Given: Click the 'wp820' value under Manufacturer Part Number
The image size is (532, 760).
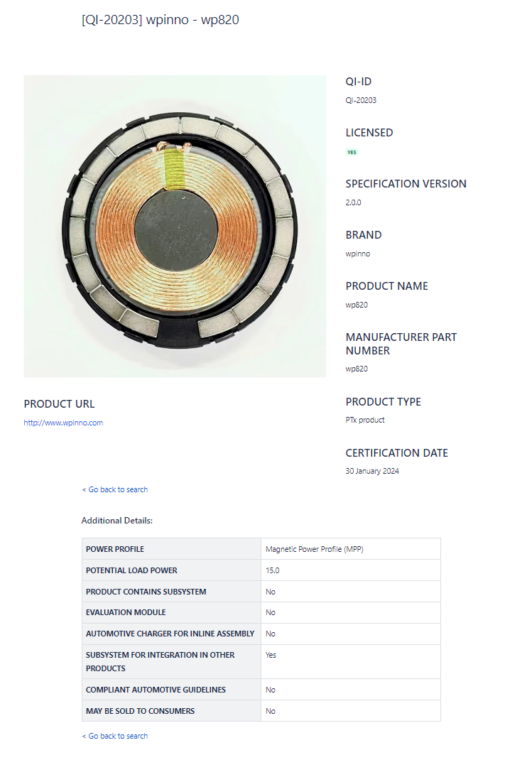Looking at the screenshot, I should tap(357, 369).
